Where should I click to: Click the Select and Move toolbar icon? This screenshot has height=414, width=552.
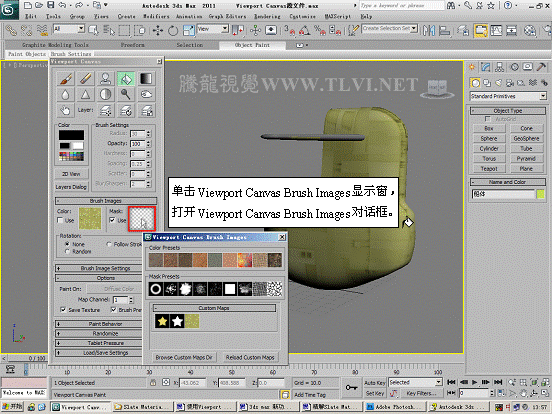(158, 31)
